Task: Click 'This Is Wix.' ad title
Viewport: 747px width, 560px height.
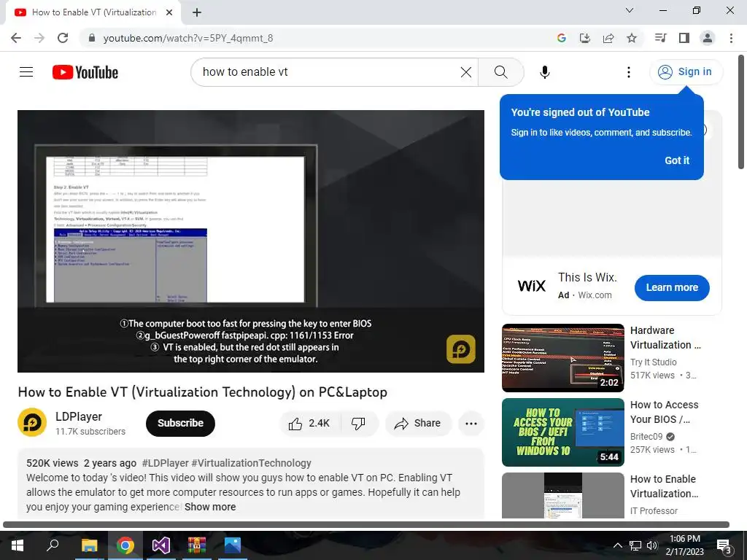Action: 587,277
